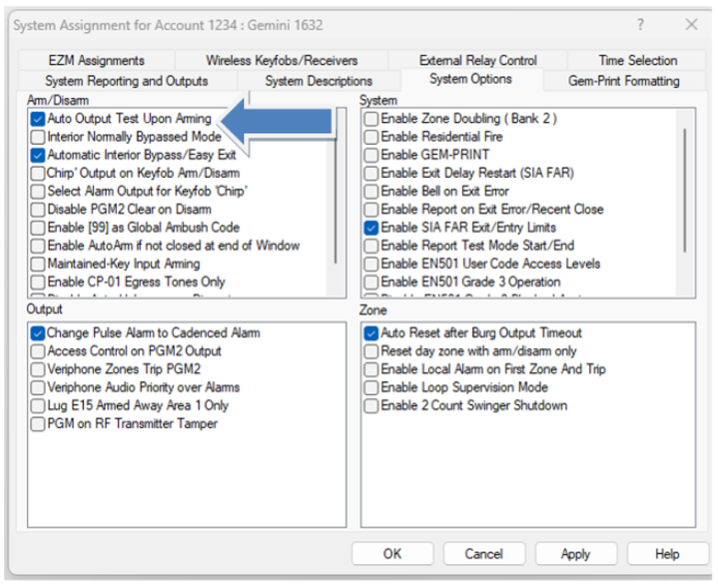718x588 pixels.
Task: Check Lug E15 Armed Away Area 1 Only
Action: 37,406
